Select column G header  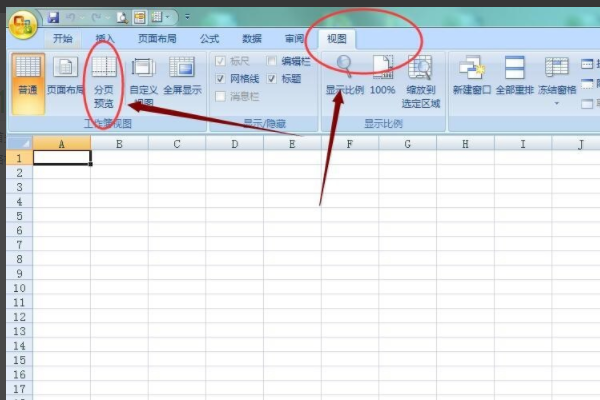pyautogui.click(x=408, y=144)
